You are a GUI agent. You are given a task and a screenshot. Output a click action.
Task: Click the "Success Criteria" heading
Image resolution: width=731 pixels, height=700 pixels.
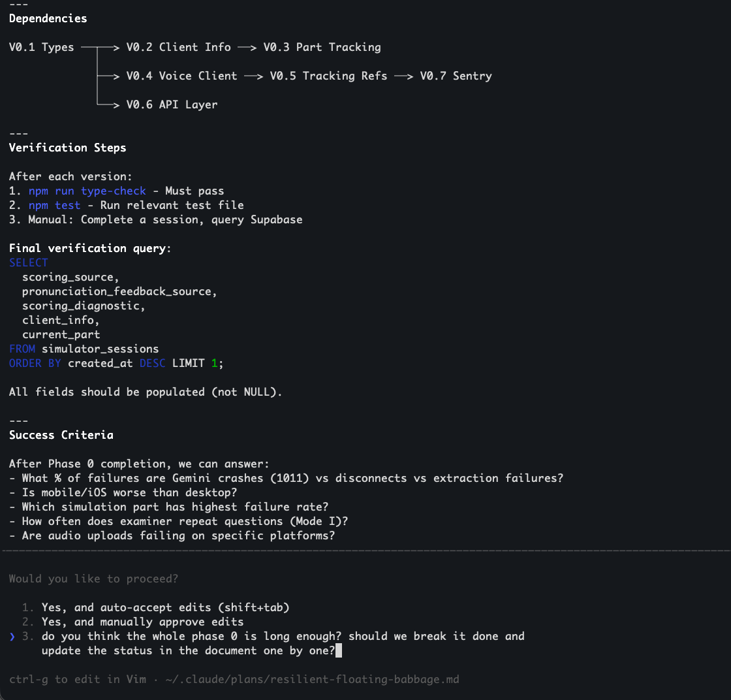[x=61, y=435]
